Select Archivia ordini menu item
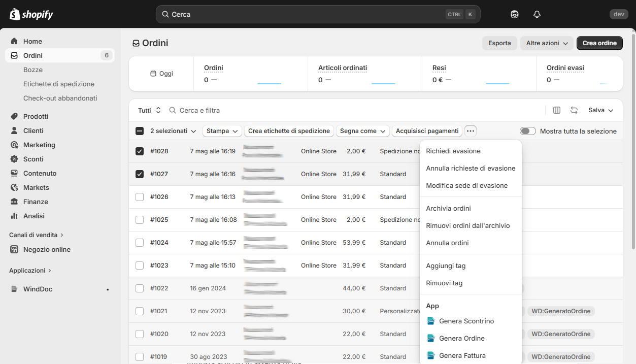This screenshot has height=364, width=636. pos(471,208)
